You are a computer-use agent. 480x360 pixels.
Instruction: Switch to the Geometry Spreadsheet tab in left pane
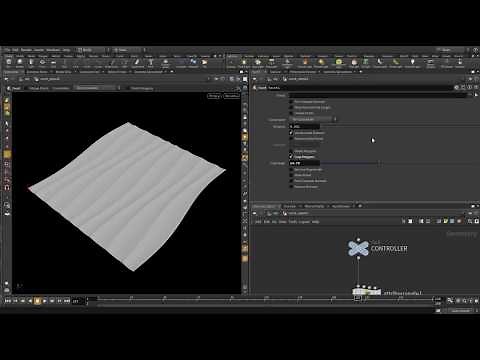click(x=149, y=72)
